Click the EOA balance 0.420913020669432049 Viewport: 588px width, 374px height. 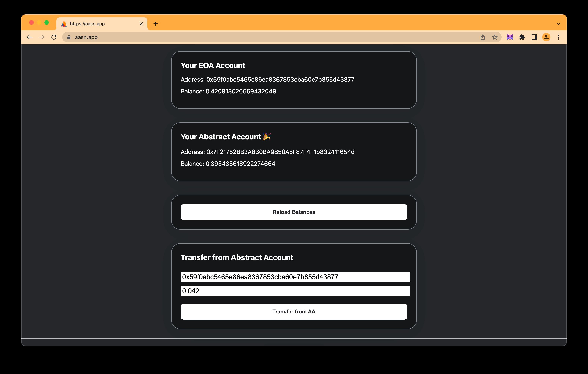point(241,91)
